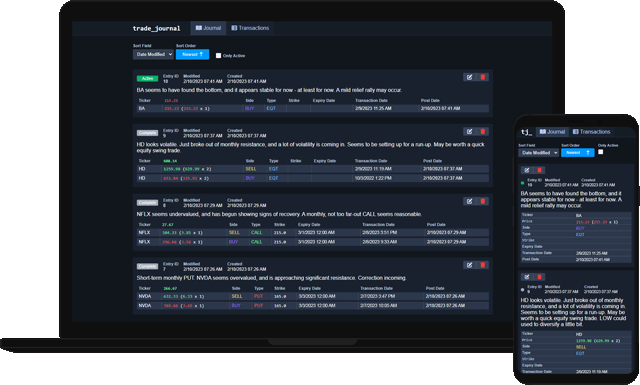Select the HD SELL transaction row
The image size is (640, 385).
click(313, 169)
